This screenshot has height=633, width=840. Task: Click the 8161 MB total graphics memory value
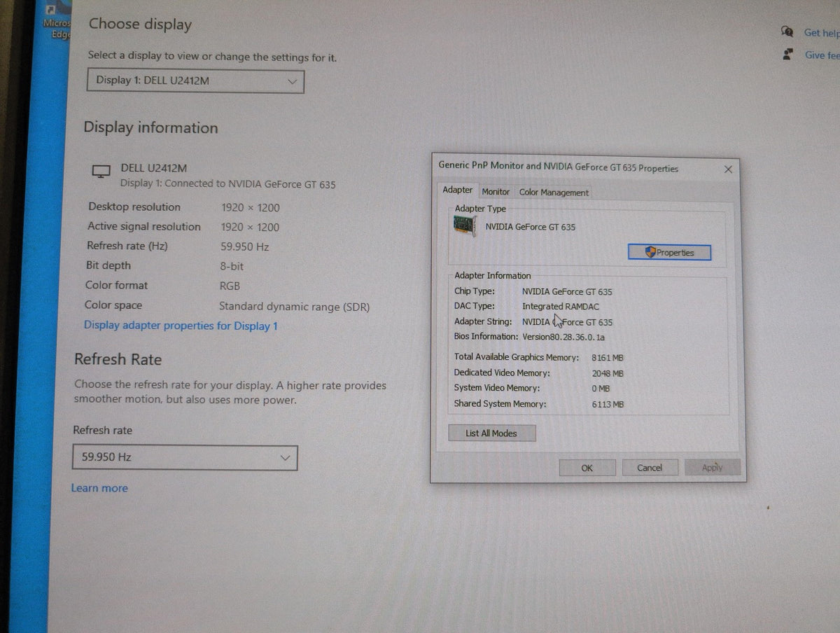[x=608, y=358]
